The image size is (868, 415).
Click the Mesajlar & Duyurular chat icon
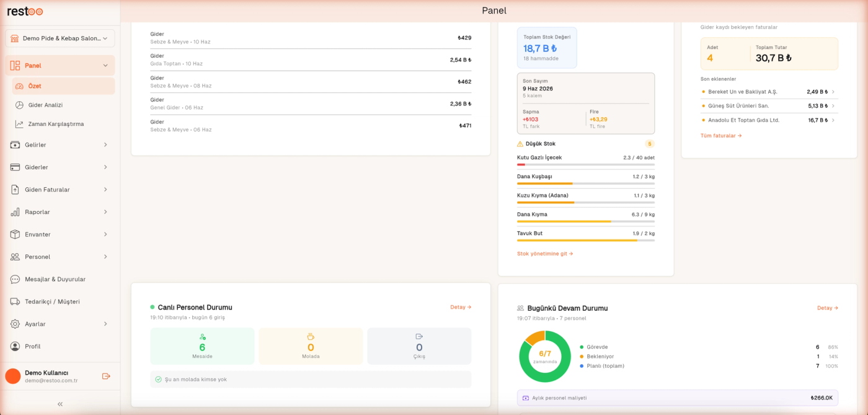click(15, 279)
